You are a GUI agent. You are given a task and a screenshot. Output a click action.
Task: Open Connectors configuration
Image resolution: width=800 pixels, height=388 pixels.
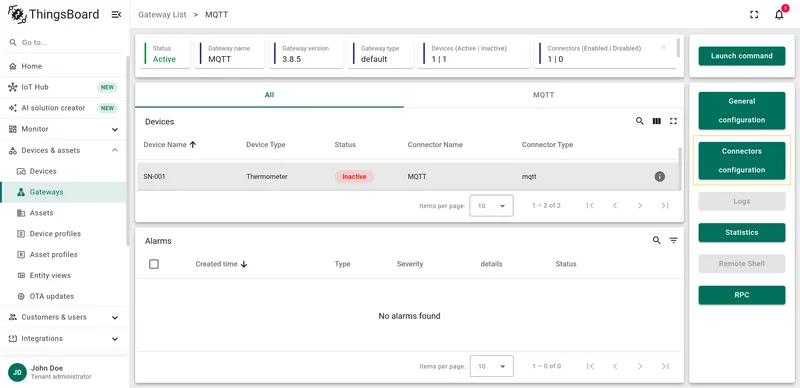tap(742, 160)
